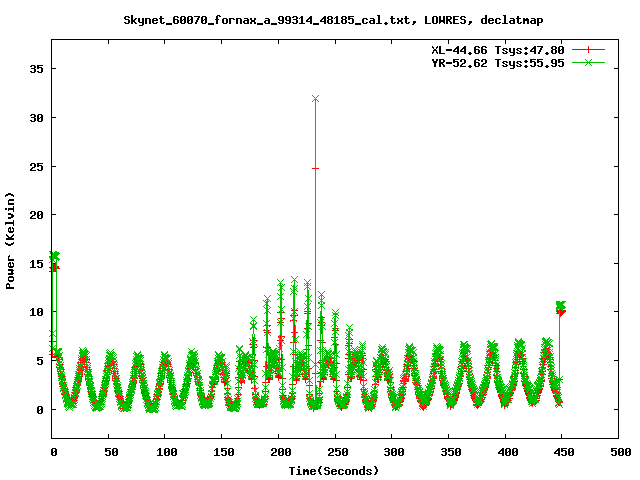Click the y-axis tick label 20
The width and height of the screenshot is (640, 480).
[36, 215]
